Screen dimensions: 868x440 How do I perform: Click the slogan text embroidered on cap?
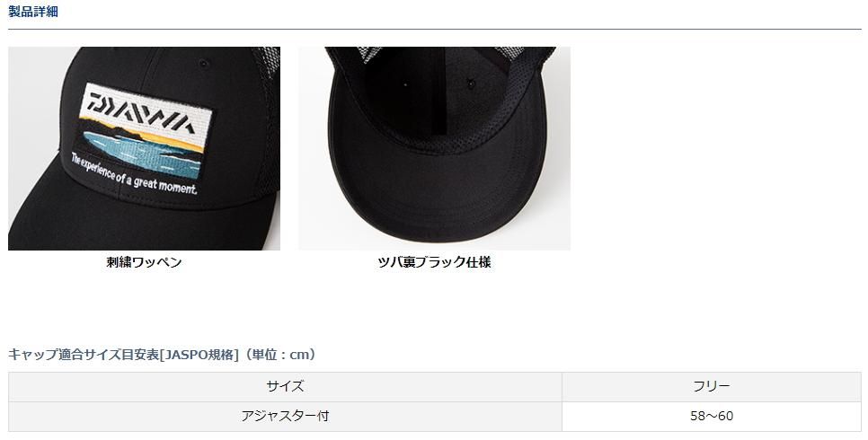(x=133, y=175)
